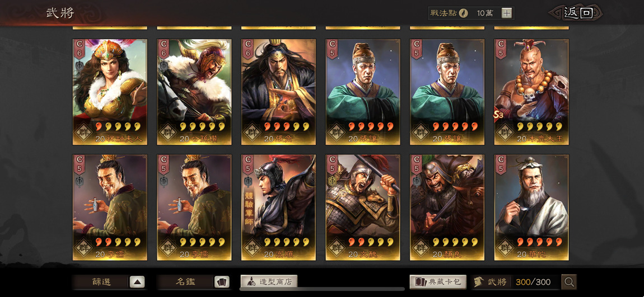Add tactic points with plus button
Image resolution: width=644 pixels, height=297 pixels.
[507, 13]
